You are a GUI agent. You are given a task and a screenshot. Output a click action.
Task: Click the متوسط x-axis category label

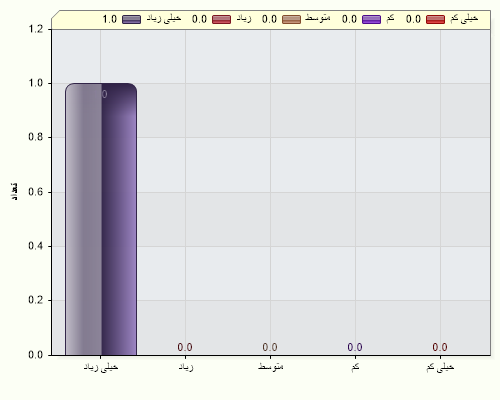tap(271, 366)
